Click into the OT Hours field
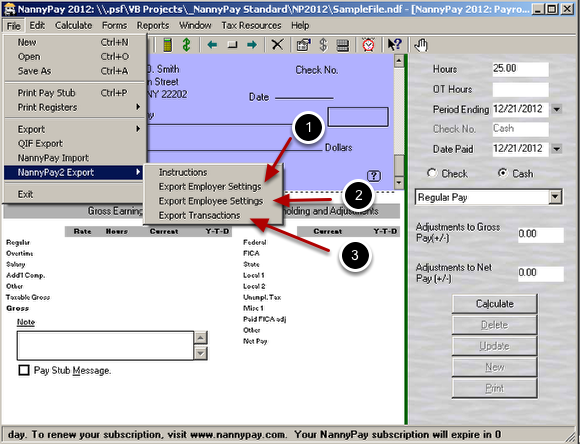The image size is (580, 444). [520, 89]
